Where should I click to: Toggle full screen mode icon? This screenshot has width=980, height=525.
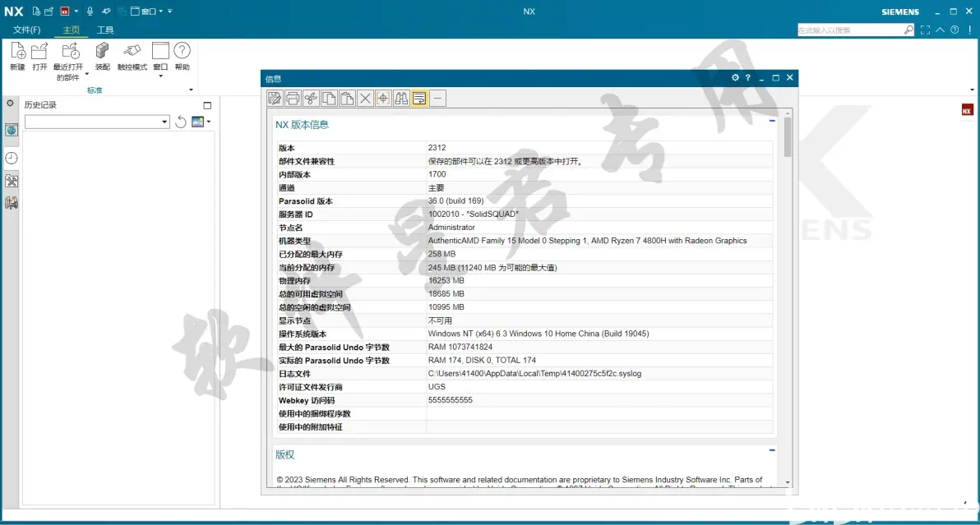click(925, 30)
